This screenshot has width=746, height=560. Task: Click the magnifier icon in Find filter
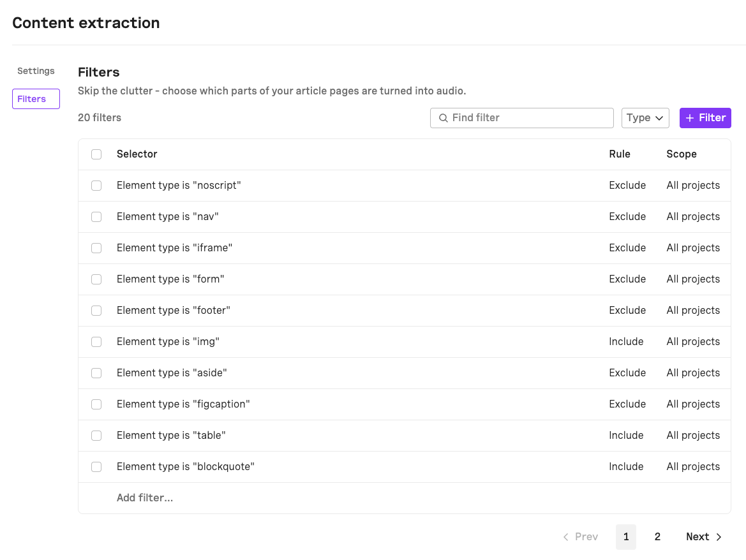click(x=443, y=118)
